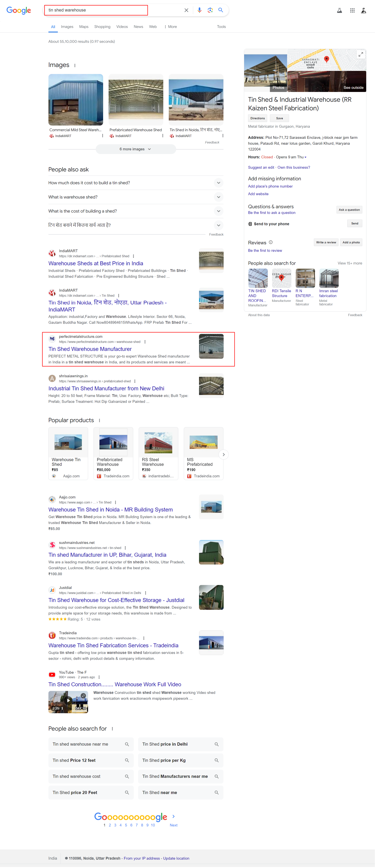Expand "What is warehouse shed?" question

(218, 197)
